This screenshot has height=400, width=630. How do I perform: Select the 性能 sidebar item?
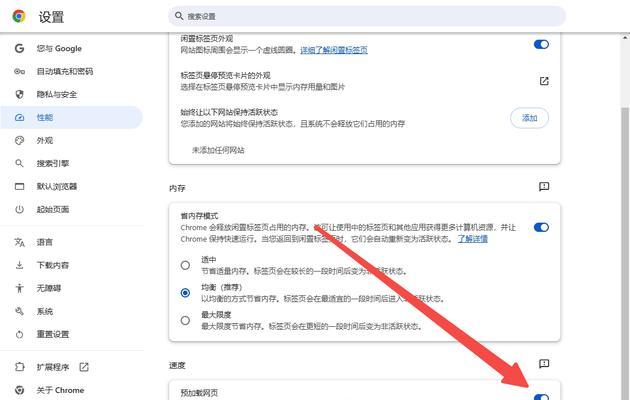coord(72,118)
